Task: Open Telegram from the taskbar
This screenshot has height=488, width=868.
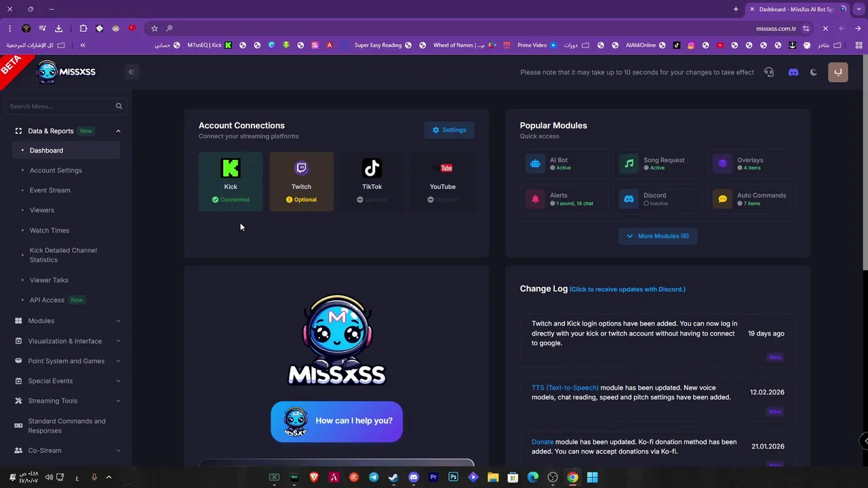Action: coord(374,477)
